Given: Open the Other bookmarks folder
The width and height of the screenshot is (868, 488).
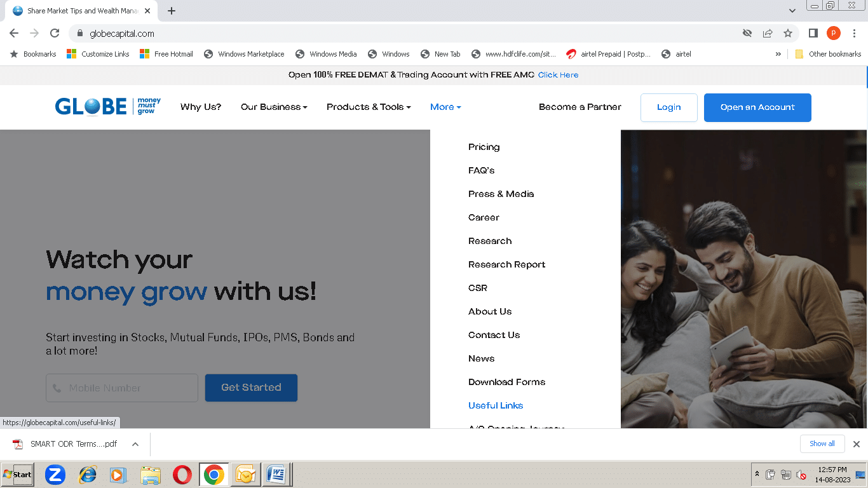Looking at the screenshot, I should (x=828, y=54).
